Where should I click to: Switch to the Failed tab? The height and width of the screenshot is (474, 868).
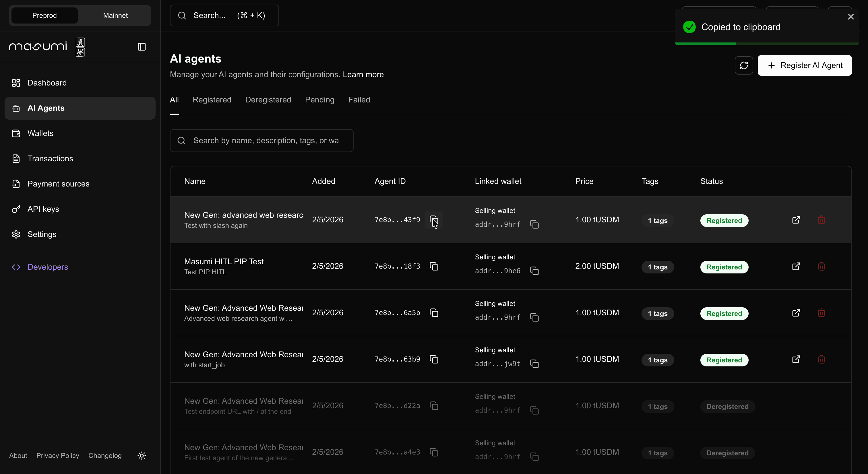coord(359,100)
